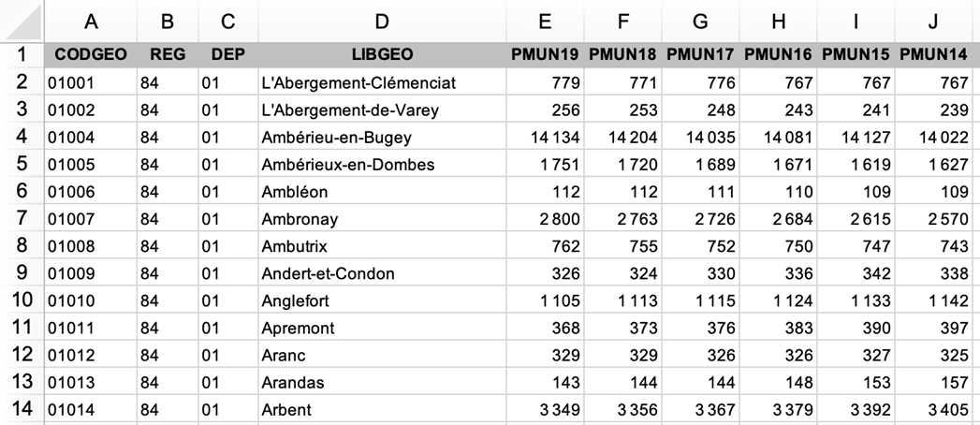
Task: Select the cell with code 01010
Action: click(x=91, y=301)
